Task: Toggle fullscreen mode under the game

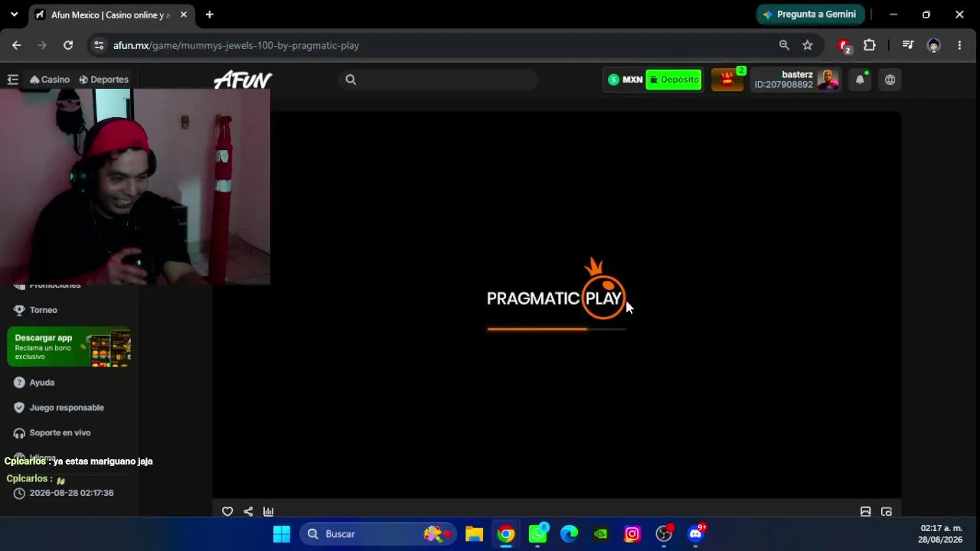Action: click(x=887, y=511)
